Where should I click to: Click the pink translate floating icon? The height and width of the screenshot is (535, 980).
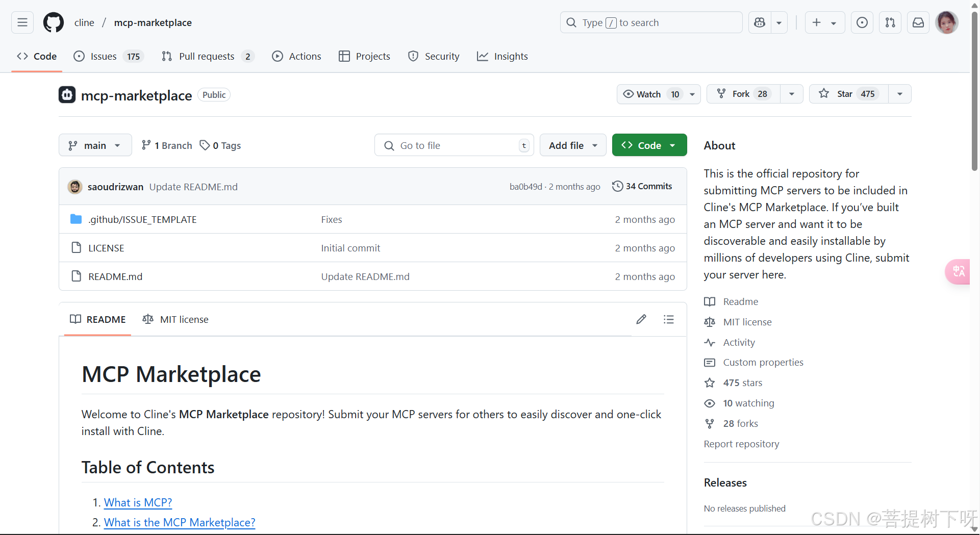click(x=958, y=271)
